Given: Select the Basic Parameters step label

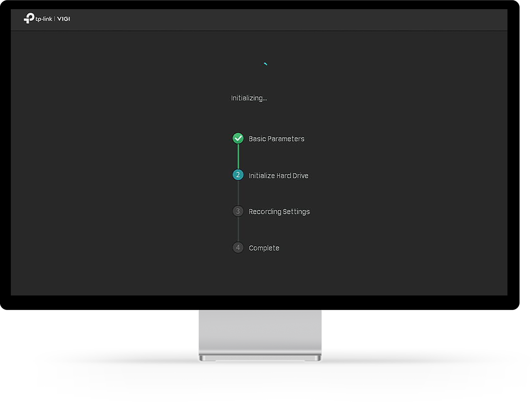Looking at the screenshot, I should tap(277, 139).
